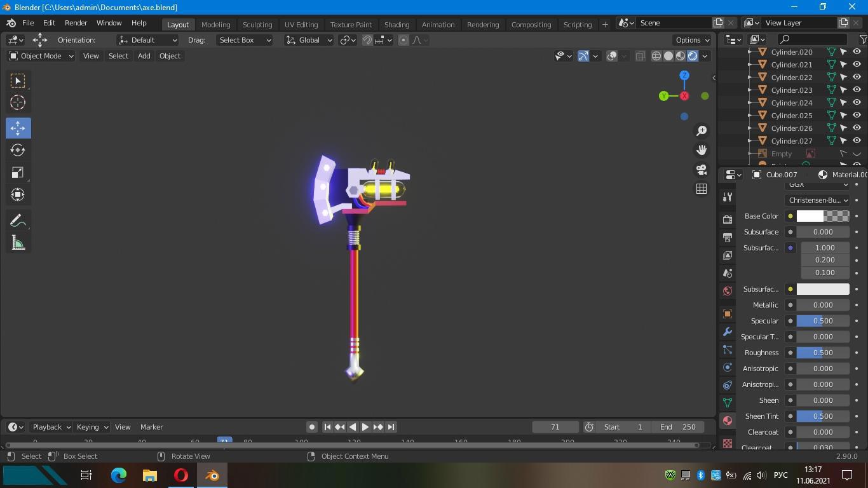Open the Object Mode dropdown
The image size is (868, 488).
(x=41, y=56)
